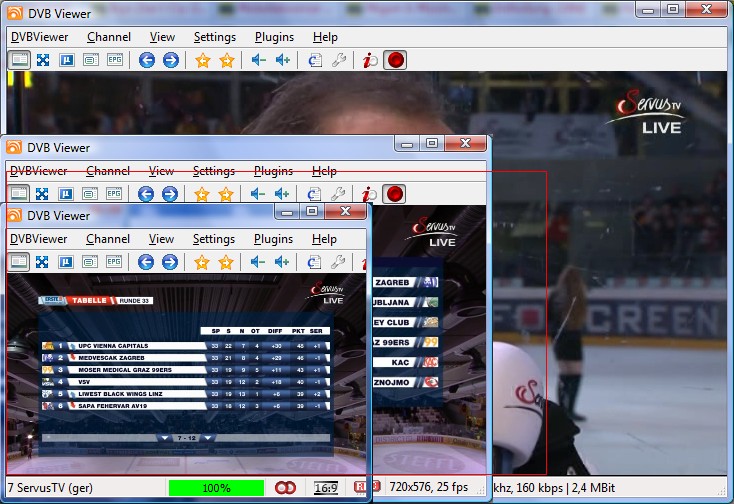The height and width of the screenshot is (504, 734).
Task: Lower volume with speaker minus icon in the smallest window
Action: pos(257,262)
